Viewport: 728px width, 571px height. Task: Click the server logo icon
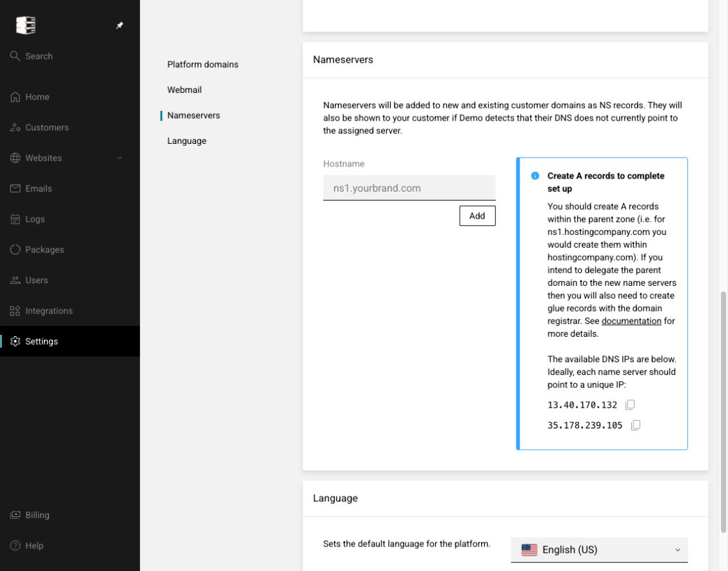click(26, 25)
